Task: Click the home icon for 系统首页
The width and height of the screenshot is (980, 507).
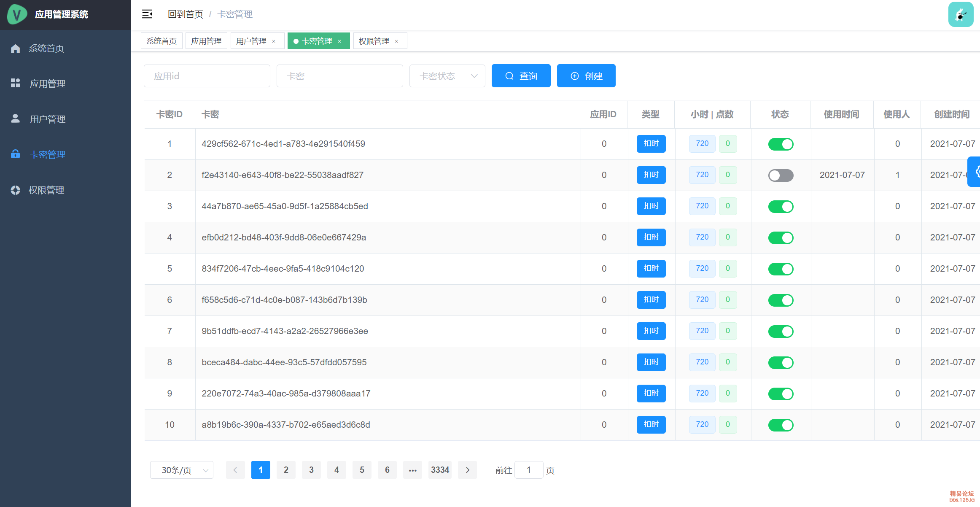Action: coord(16,49)
